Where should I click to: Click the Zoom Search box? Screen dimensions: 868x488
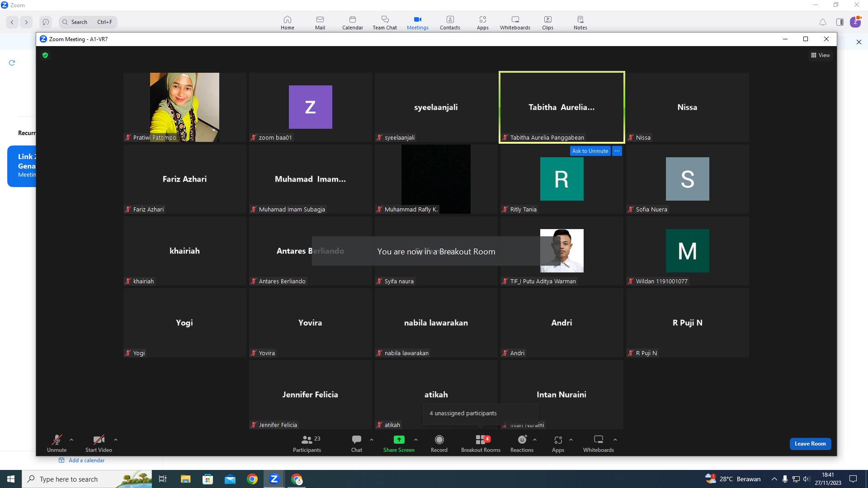coord(88,22)
